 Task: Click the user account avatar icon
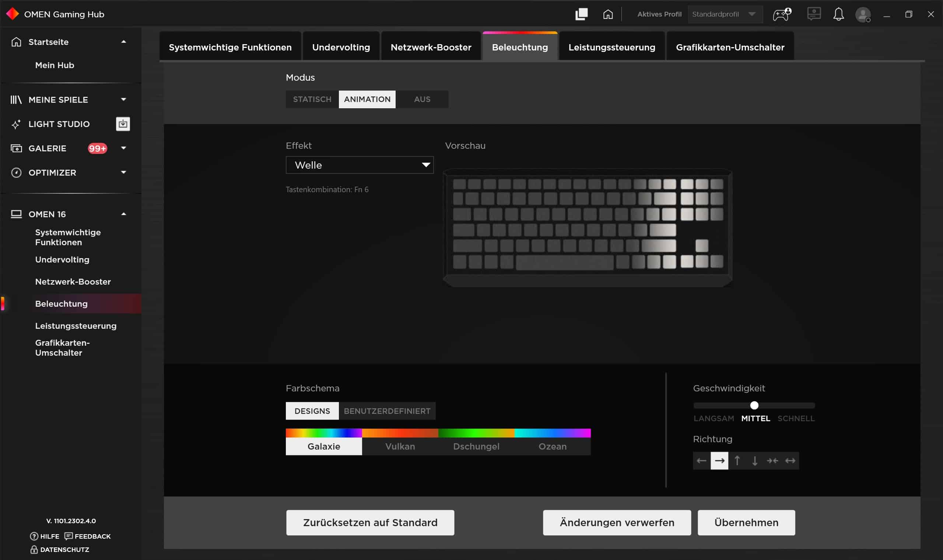[863, 15]
